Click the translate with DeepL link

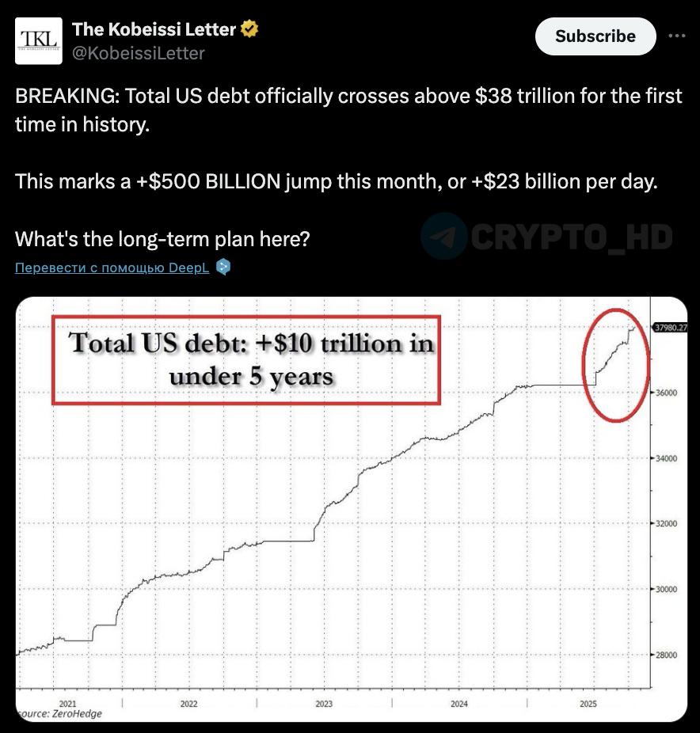tap(112, 268)
